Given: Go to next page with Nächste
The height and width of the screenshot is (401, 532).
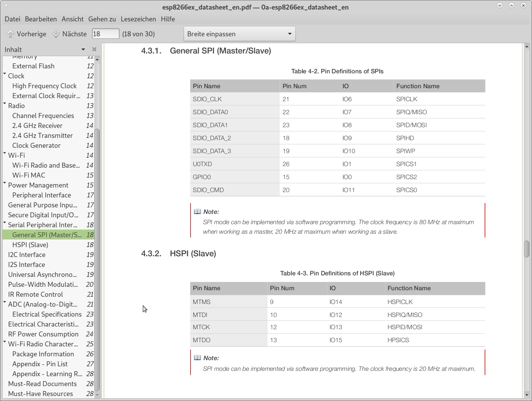Looking at the screenshot, I should [x=70, y=34].
